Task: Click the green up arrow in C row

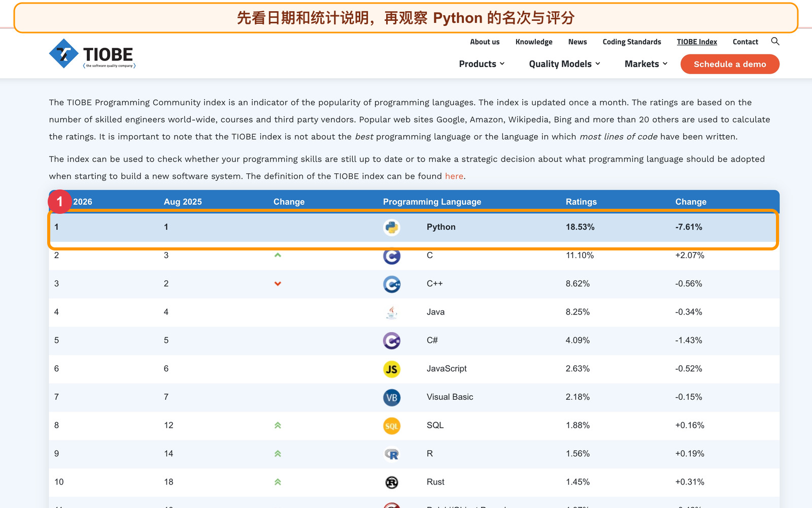Action: click(x=278, y=255)
